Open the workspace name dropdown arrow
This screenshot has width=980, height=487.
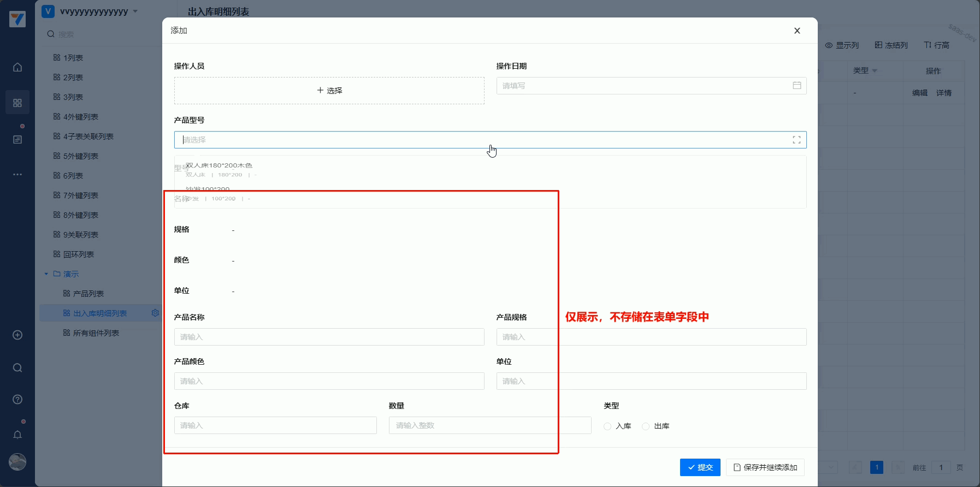point(135,11)
